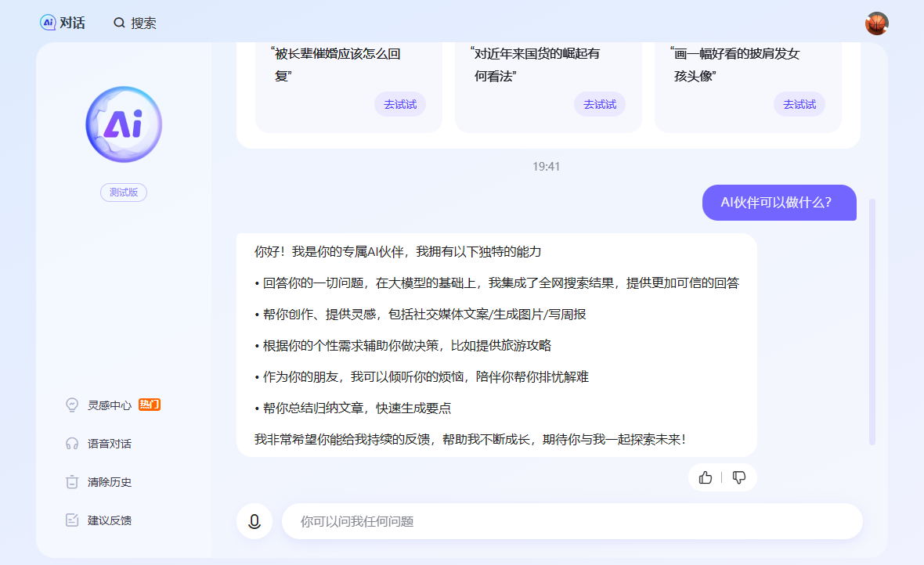The height and width of the screenshot is (565, 924).
Task: Click the 建议反馈 edit icon
Action: [72, 520]
